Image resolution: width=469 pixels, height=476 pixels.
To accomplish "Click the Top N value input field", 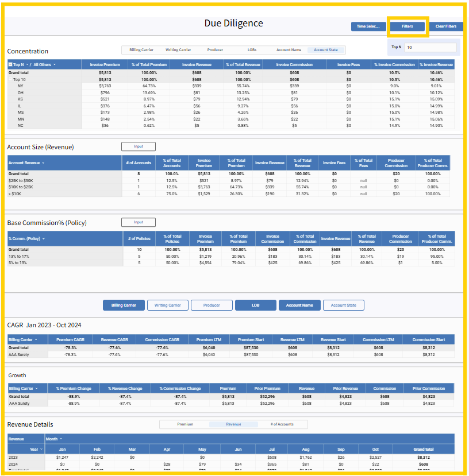I will tap(430, 47).
